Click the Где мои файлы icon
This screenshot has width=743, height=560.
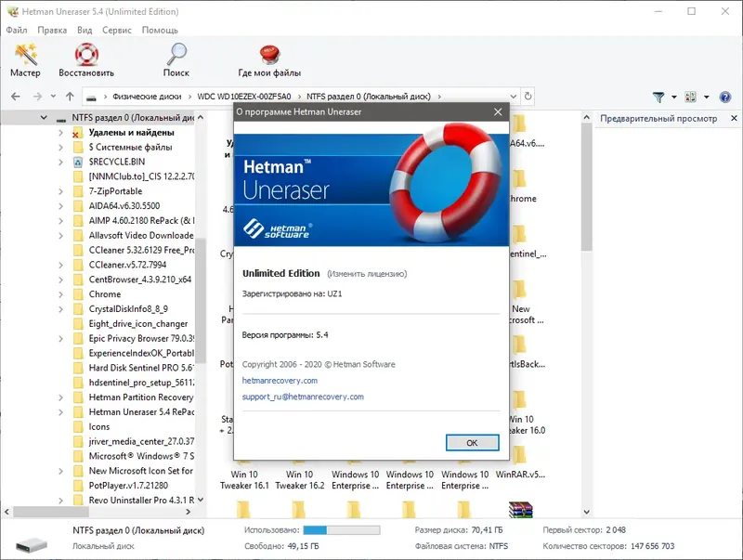pos(269,58)
